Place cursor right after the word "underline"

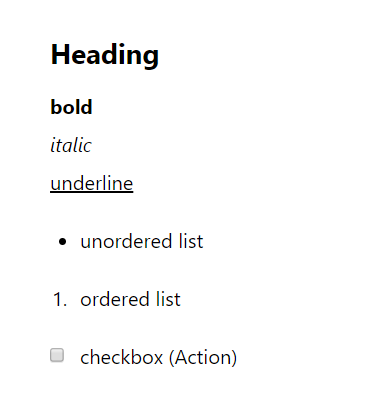[134, 184]
